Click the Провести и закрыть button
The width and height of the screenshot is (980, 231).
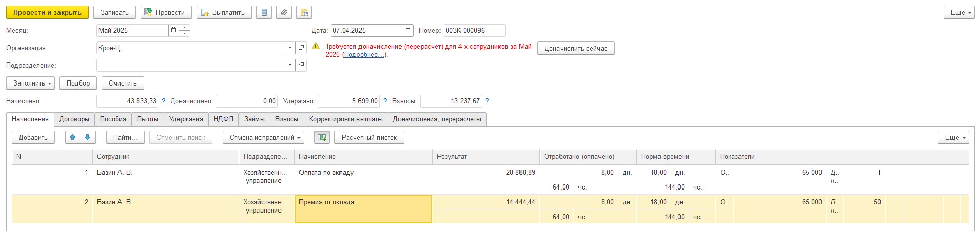(x=47, y=12)
